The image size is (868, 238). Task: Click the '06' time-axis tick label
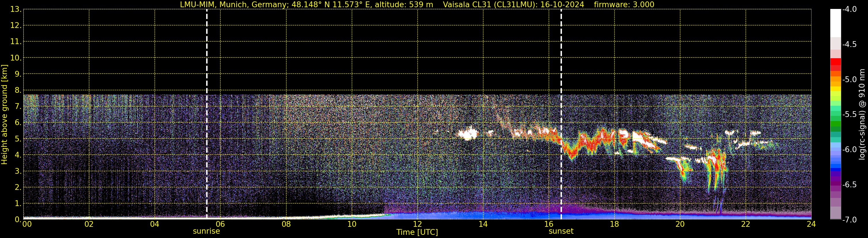pyautogui.click(x=220, y=224)
